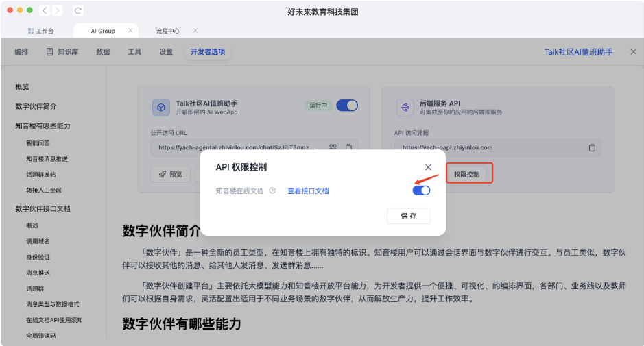Toggle the Talk社区AI值班助手 running switch
Image resolution: width=644 pixels, height=346 pixels.
[x=347, y=106]
